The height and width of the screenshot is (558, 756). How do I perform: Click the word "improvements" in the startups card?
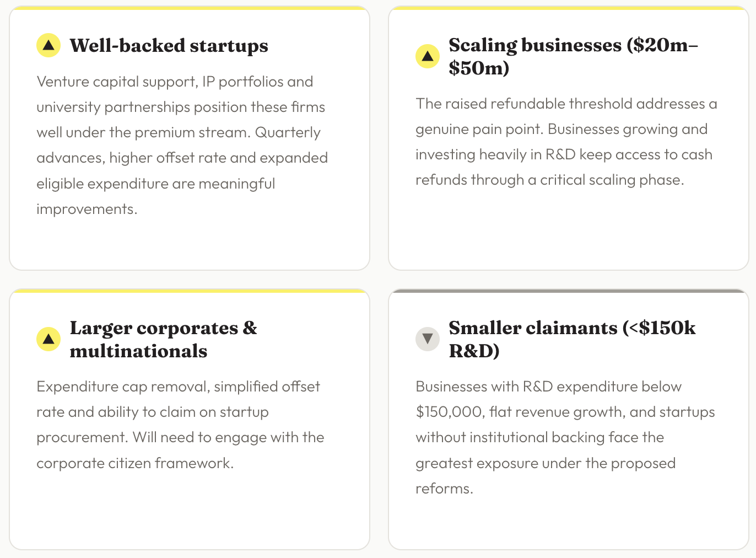85,210
